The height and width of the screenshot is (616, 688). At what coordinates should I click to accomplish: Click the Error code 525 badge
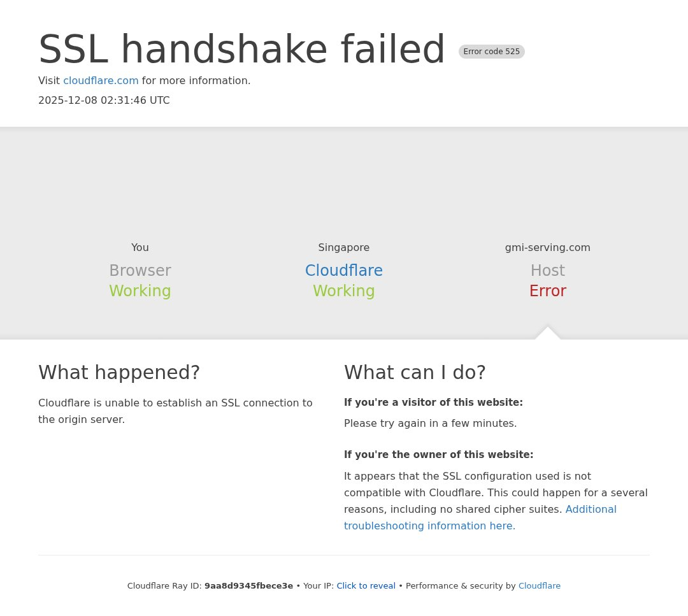[491, 52]
